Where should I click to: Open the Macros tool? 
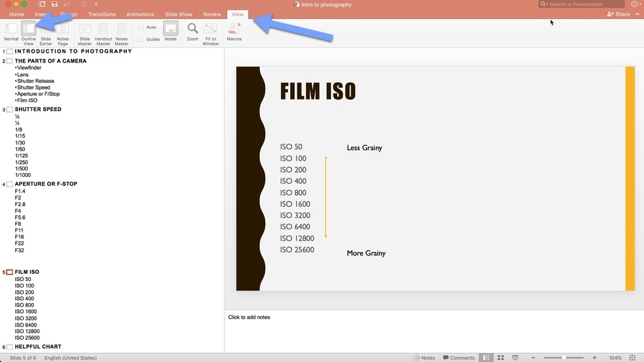pos(234,30)
